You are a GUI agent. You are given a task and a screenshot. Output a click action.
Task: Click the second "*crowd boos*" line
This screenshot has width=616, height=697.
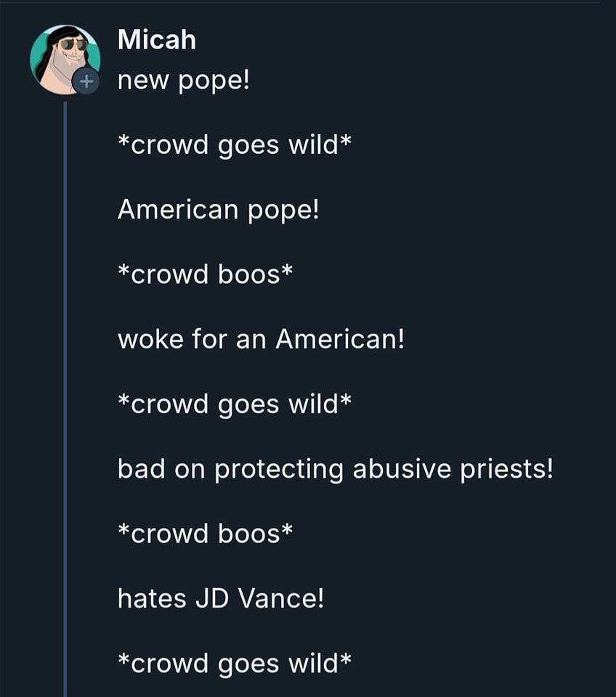click(x=205, y=534)
